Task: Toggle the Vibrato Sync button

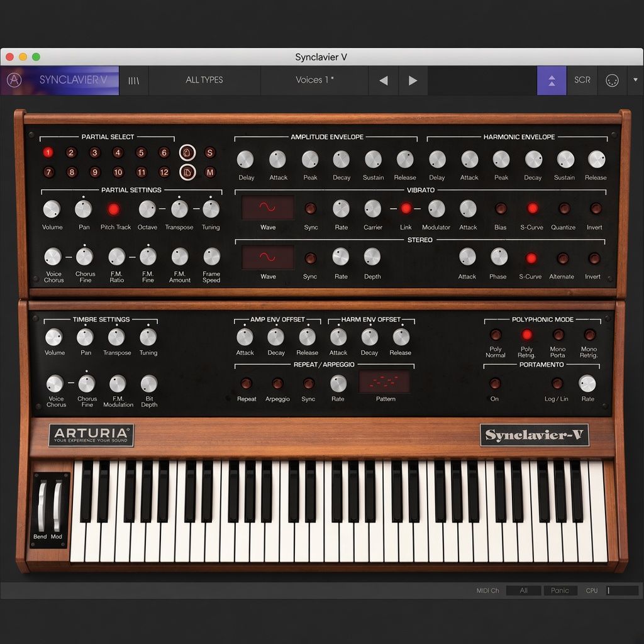Action: coord(310,209)
